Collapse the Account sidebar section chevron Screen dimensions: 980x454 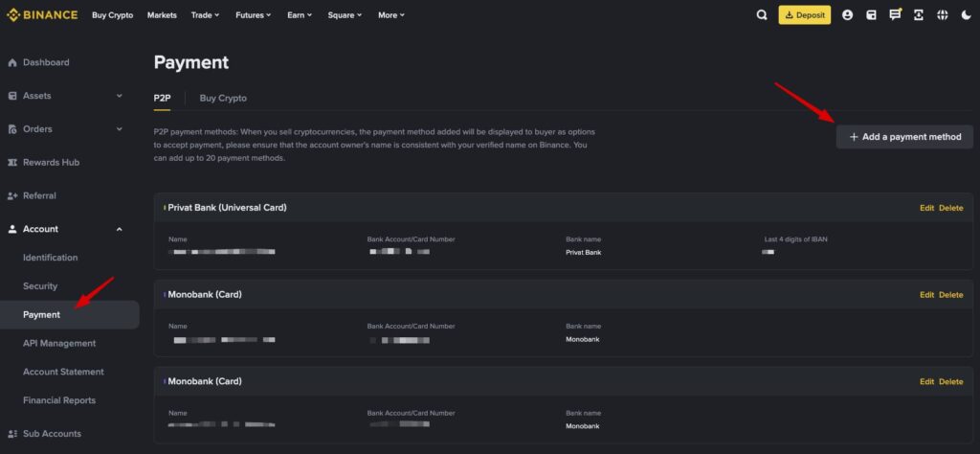click(120, 229)
